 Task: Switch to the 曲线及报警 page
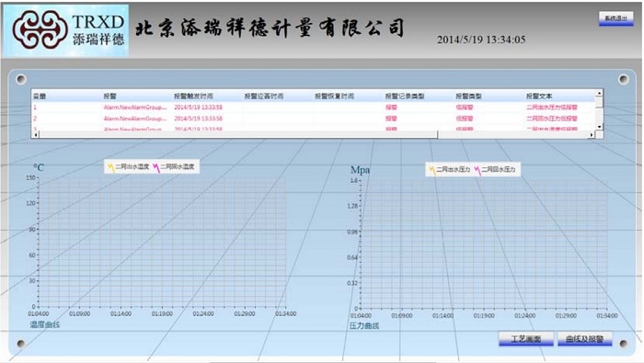(x=584, y=339)
